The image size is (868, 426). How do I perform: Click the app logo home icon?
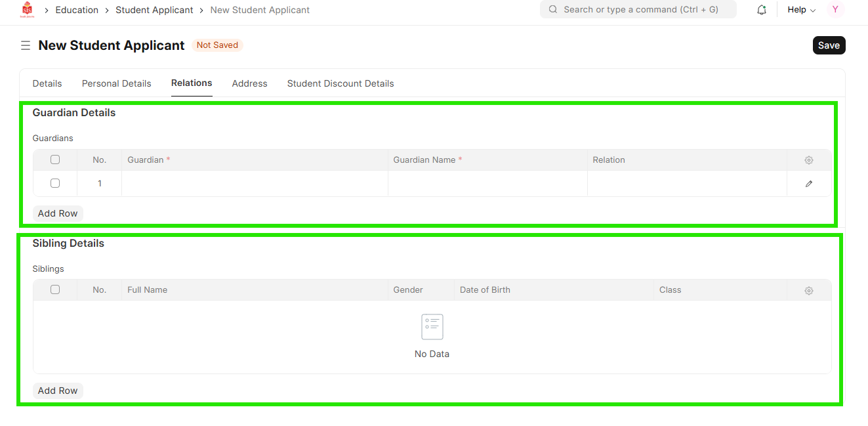27,10
